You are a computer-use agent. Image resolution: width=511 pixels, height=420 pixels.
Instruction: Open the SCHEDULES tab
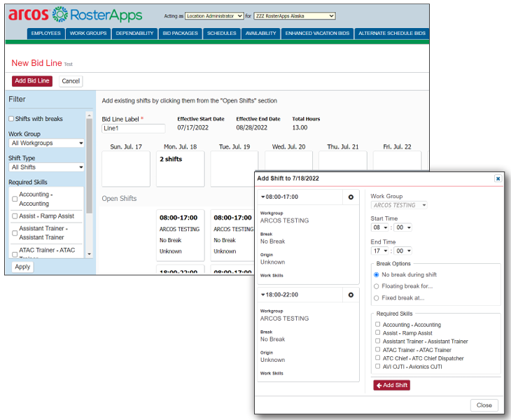pyautogui.click(x=222, y=34)
